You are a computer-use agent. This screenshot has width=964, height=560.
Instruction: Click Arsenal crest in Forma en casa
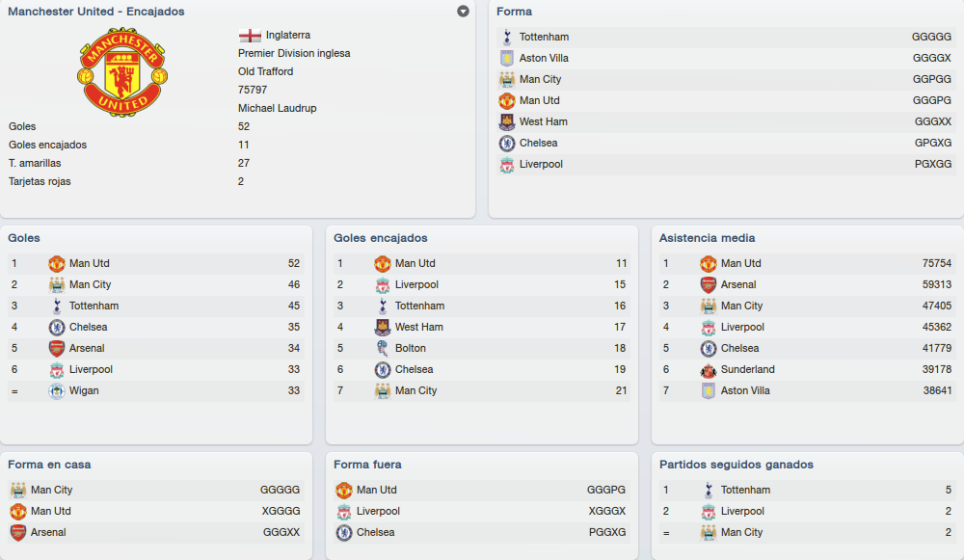point(17,532)
